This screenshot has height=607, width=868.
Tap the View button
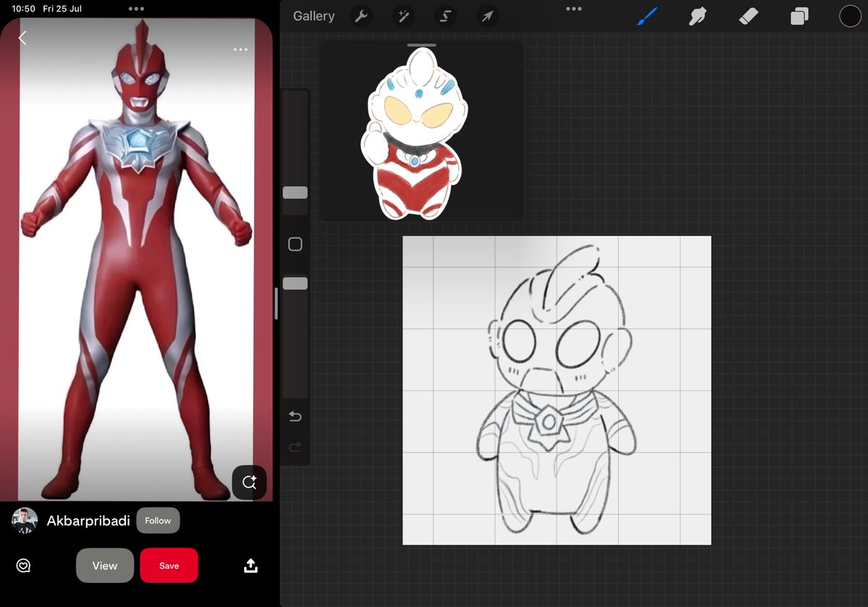pos(105,566)
